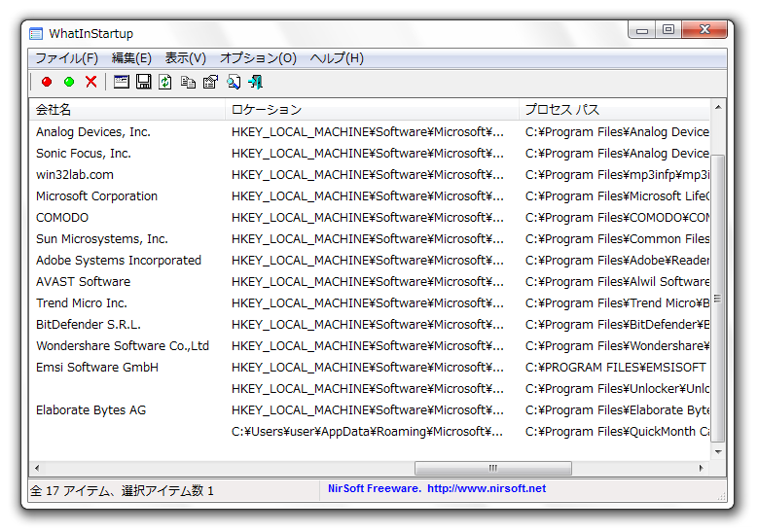Select the Analog Devices, Inc. row

click(370, 132)
